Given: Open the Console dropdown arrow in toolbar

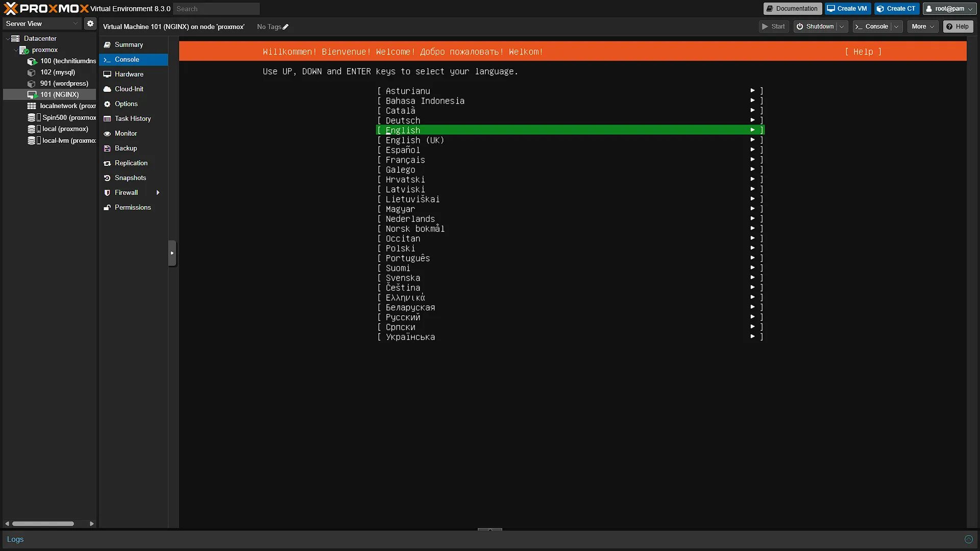Looking at the screenshot, I should [x=897, y=27].
